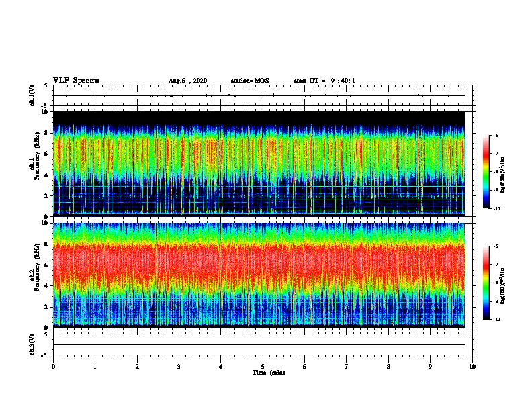Click the ch.1 "Frequency (kHz)" axis label
Image resolution: width=532 pixels, height=411 pixels.
[x=36, y=156]
